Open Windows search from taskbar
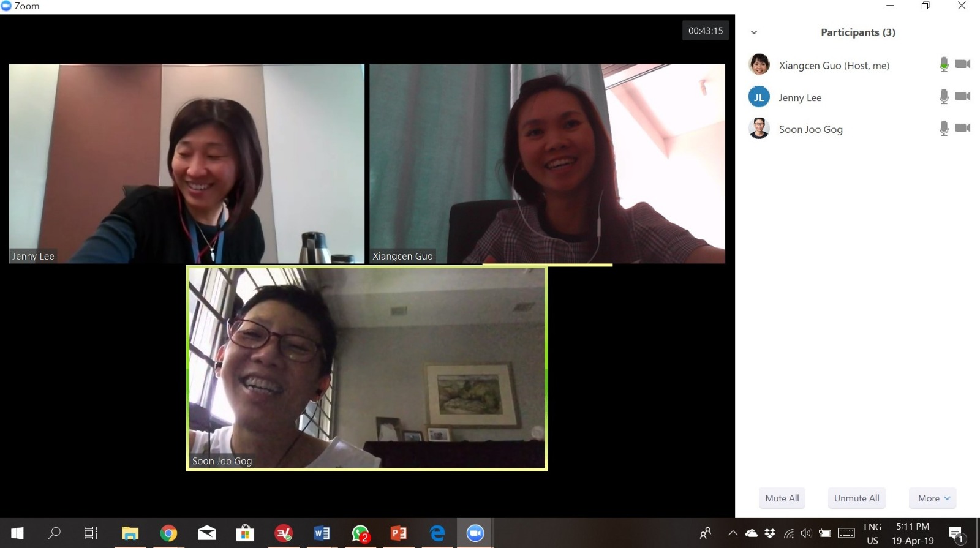Image resolution: width=980 pixels, height=548 pixels. pyautogui.click(x=54, y=533)
